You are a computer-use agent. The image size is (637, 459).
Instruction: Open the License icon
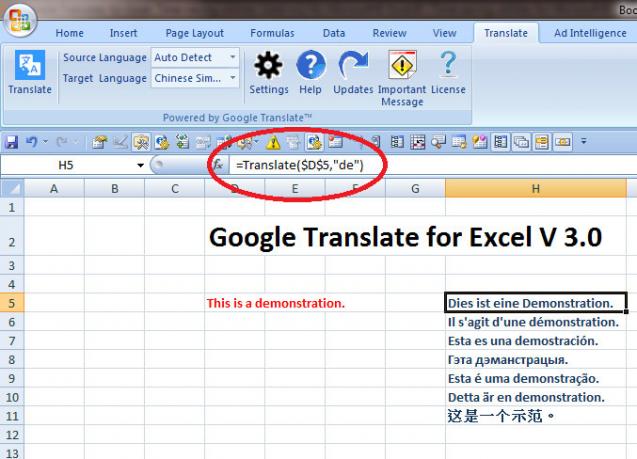click(x=448, y=72)
